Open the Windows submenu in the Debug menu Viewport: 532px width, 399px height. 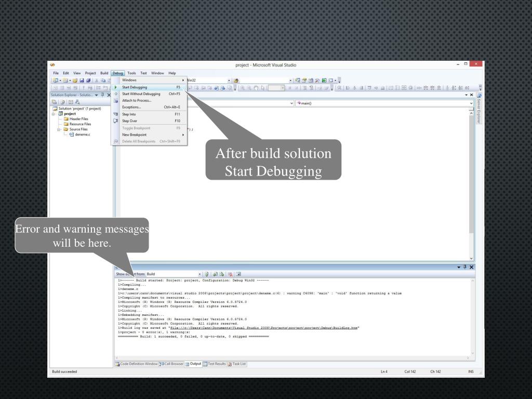[x=149, y=80]
